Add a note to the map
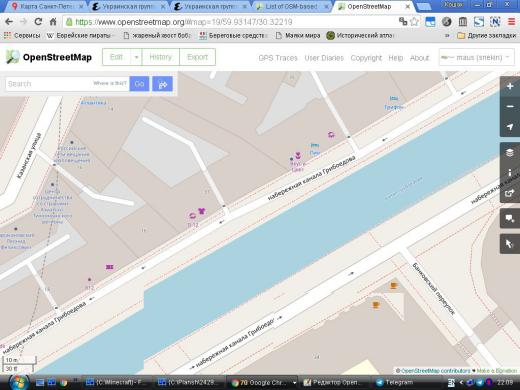 click(510, 218)
